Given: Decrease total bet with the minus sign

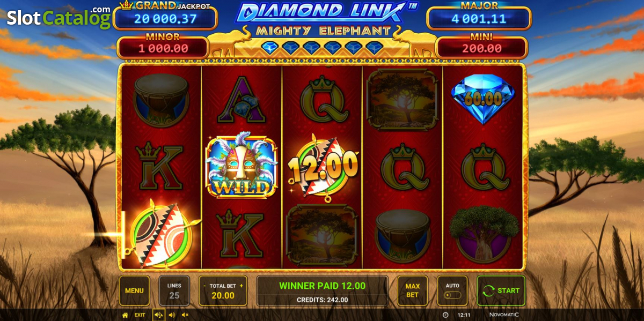Looking at the screenshot, I should (x=204, y=286).
